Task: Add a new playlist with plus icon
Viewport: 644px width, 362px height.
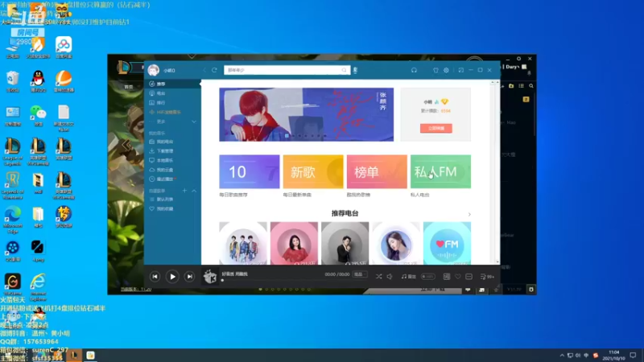Action: (184, 191)
